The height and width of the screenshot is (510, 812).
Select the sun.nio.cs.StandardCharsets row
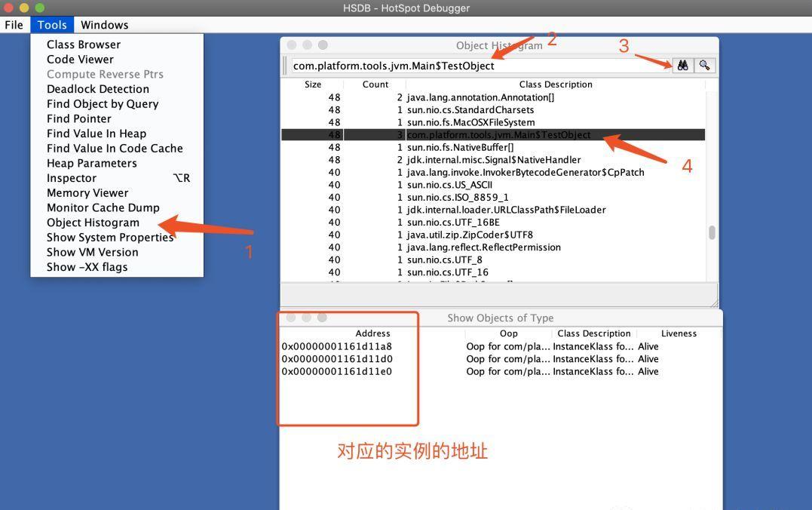493,110
